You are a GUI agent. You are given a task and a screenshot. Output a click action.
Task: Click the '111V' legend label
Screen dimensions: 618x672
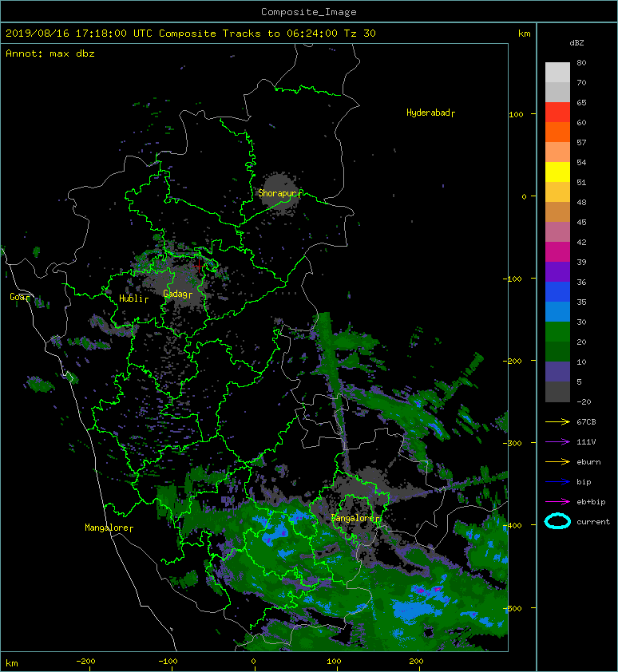coord(586,442)
